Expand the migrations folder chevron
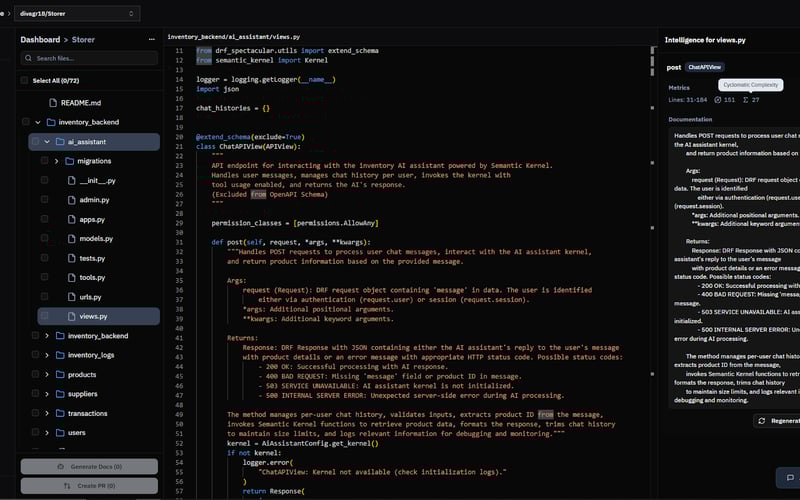Viewport: 800px width, 500px height. pos(57,161)
